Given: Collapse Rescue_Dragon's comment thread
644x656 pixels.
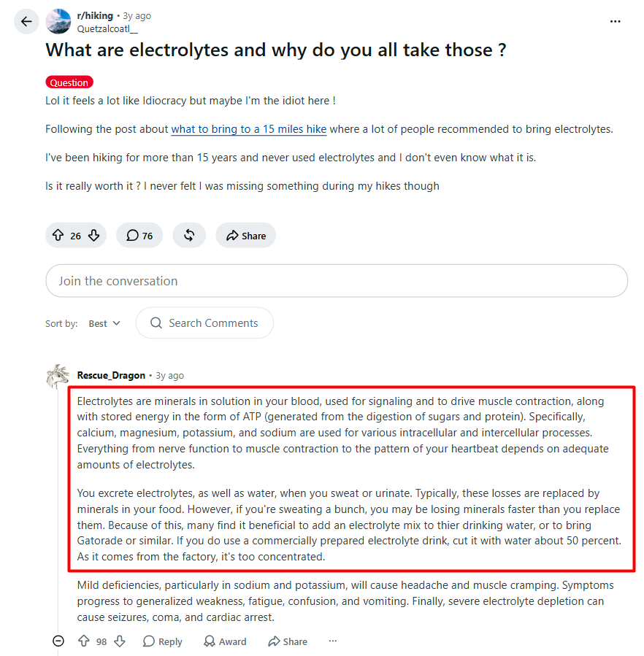Looking at the screenshot, I should [x=58, y=641].
